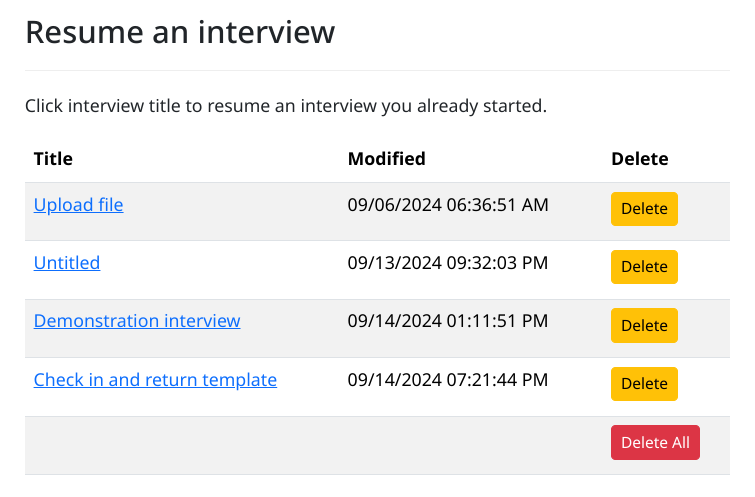The height and width of the screenshot is (497, 755).
Task: Click the empty Title cell in Delete All row
Action: point(180,444)
